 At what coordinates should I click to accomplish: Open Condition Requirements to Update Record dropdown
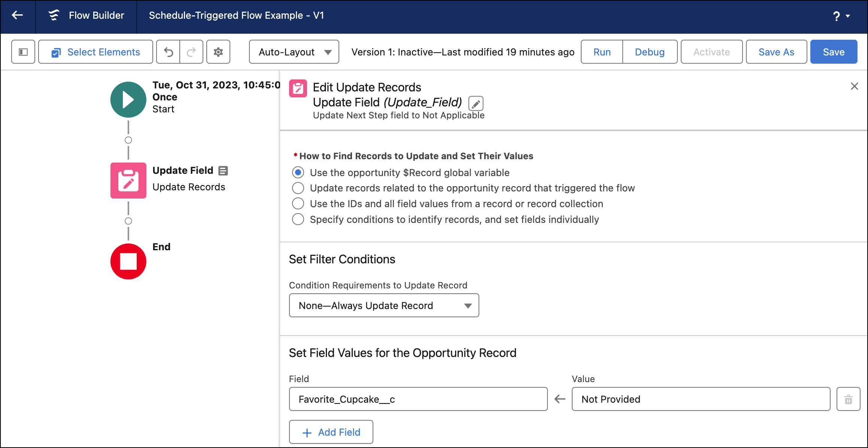pos(384,305)
